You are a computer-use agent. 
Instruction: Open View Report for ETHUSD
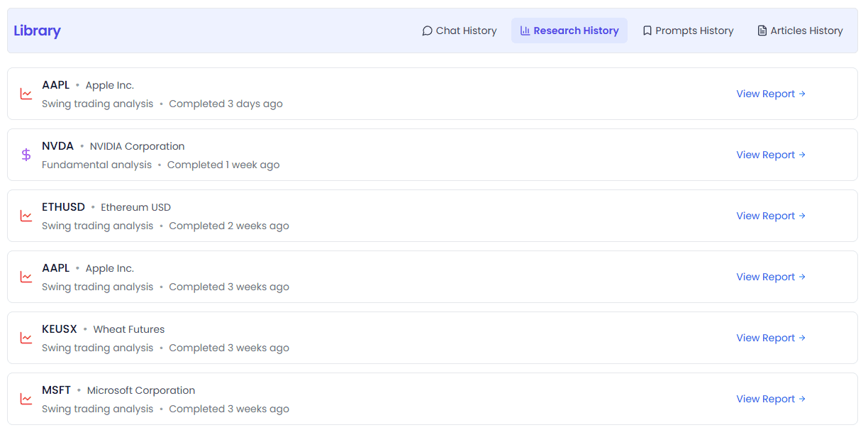pos(771,216)
